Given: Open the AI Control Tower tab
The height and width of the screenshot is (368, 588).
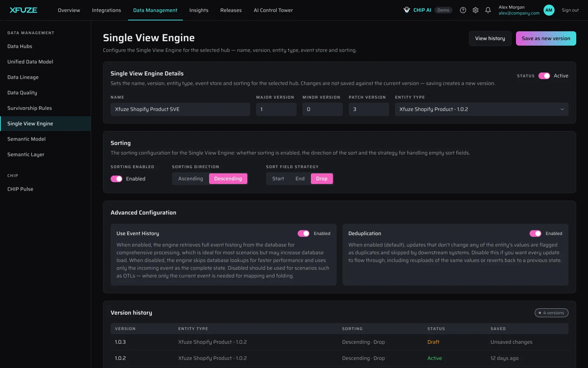Looking at the screenshot, I should coord(273,10).
